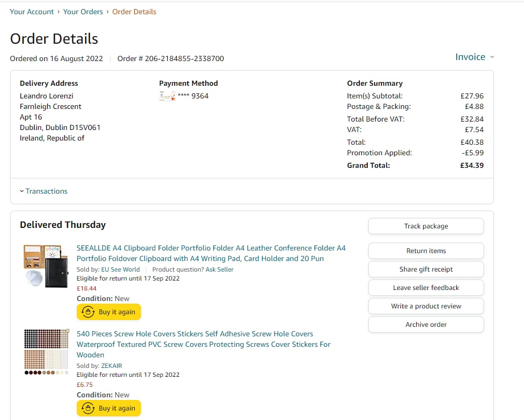This screenshot has height=420, width=524.
Task: Expand the Transactions section
Action: [44, 191]
